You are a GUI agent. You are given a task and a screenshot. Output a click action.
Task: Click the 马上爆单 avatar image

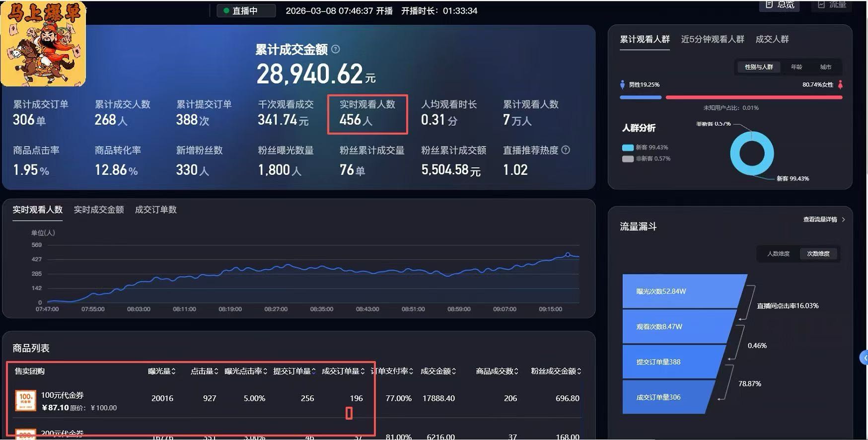click(x=43, y=44)
